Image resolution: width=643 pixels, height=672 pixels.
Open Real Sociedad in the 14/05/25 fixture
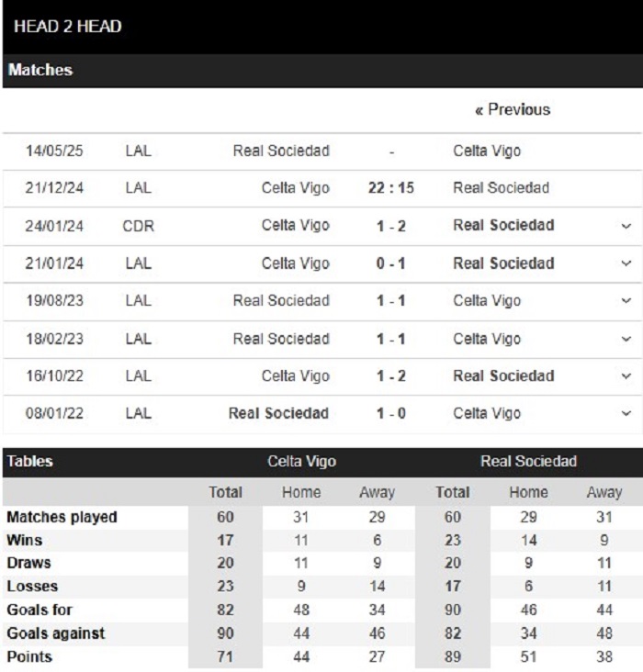(281, 151)
